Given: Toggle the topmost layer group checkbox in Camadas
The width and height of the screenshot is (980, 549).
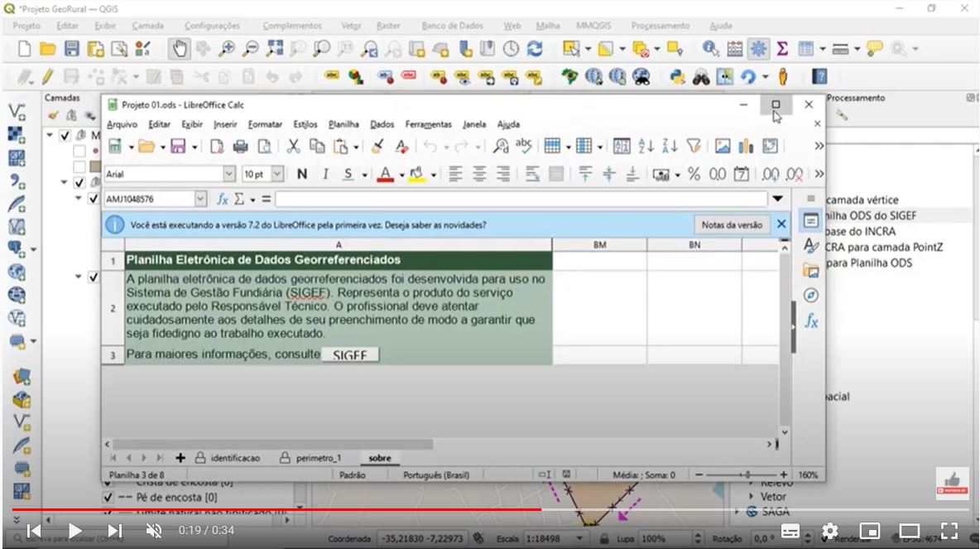Looking at the screenshot, I should (65, 135).
